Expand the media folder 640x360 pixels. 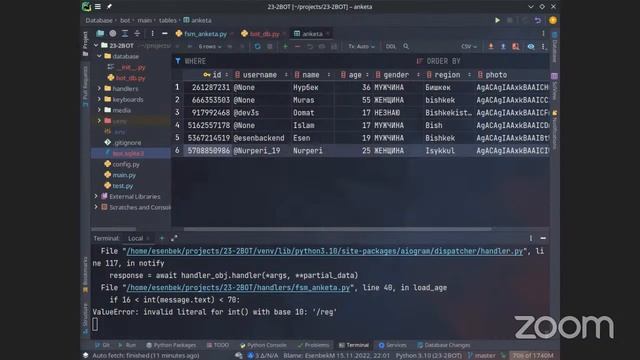[99, 110]
